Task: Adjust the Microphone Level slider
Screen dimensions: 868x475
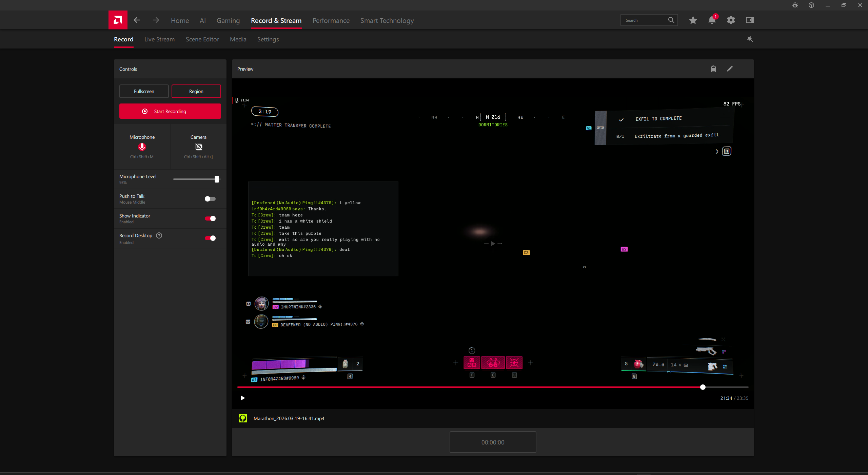Action: (x=217, y=179)
